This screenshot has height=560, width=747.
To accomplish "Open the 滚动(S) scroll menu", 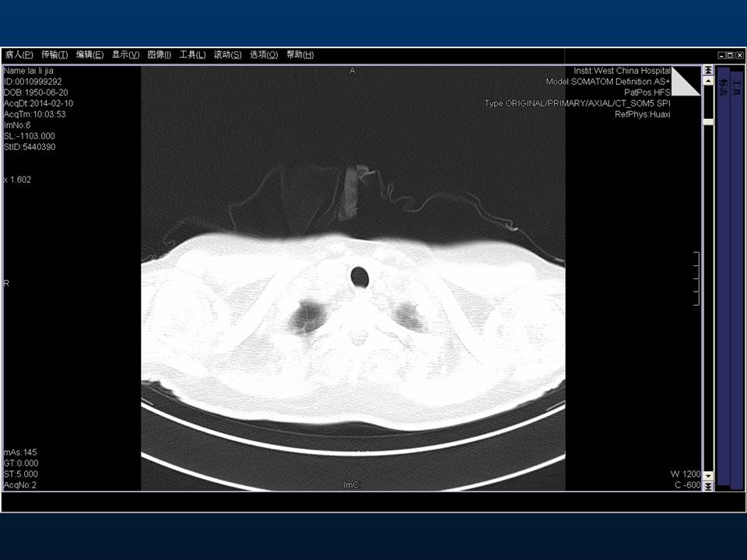I will (227, 55).
